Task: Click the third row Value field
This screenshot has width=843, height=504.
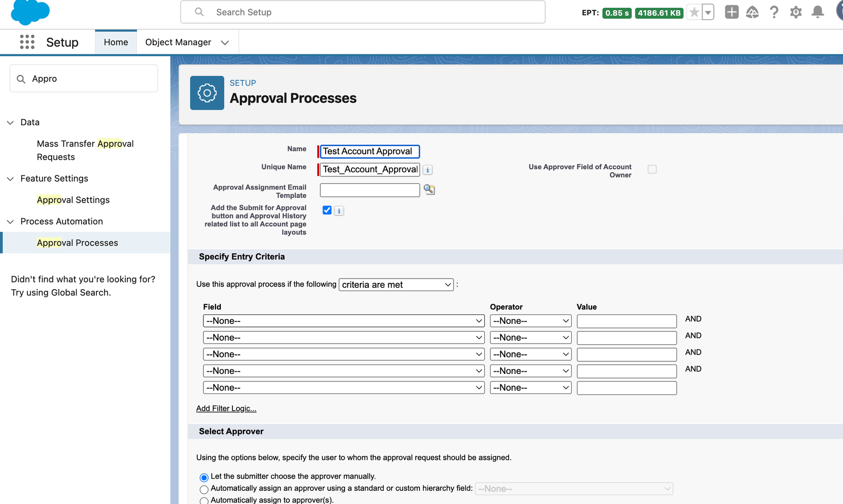Action: [x=626, y=354]
